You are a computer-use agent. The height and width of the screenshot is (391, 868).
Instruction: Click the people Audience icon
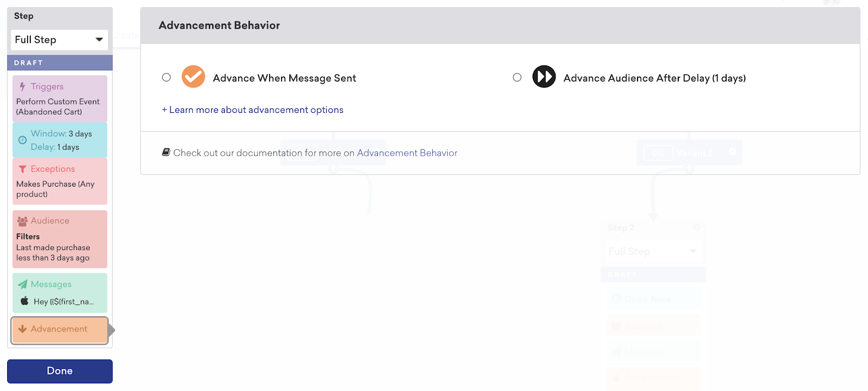pos(23,221)
